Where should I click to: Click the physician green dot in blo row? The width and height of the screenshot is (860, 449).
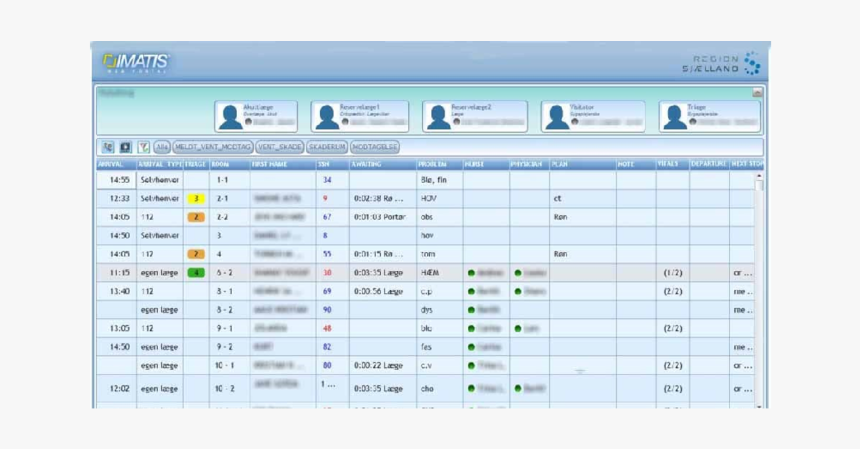click(x=518, y=329)
